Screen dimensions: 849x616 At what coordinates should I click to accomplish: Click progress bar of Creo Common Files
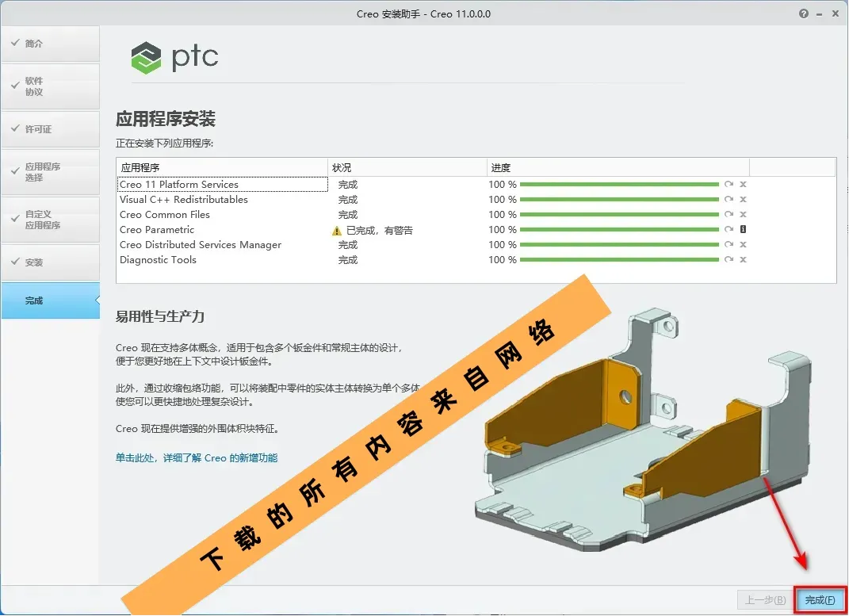tap(619, 215)
